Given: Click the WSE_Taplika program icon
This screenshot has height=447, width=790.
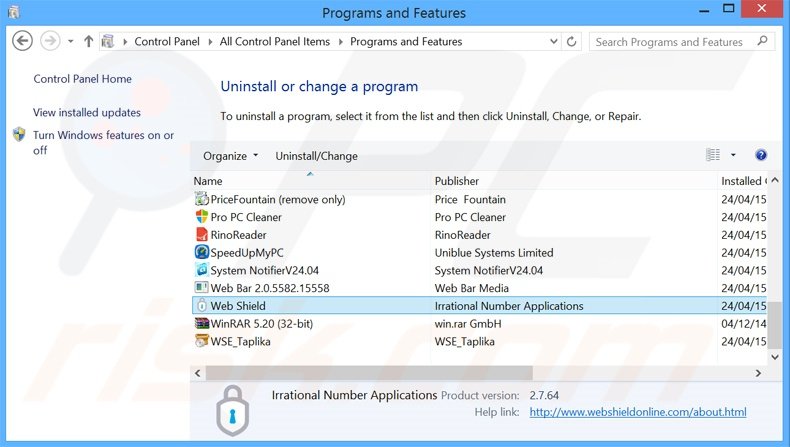Looking at the screenshot, I should click(x=202, y=341).
